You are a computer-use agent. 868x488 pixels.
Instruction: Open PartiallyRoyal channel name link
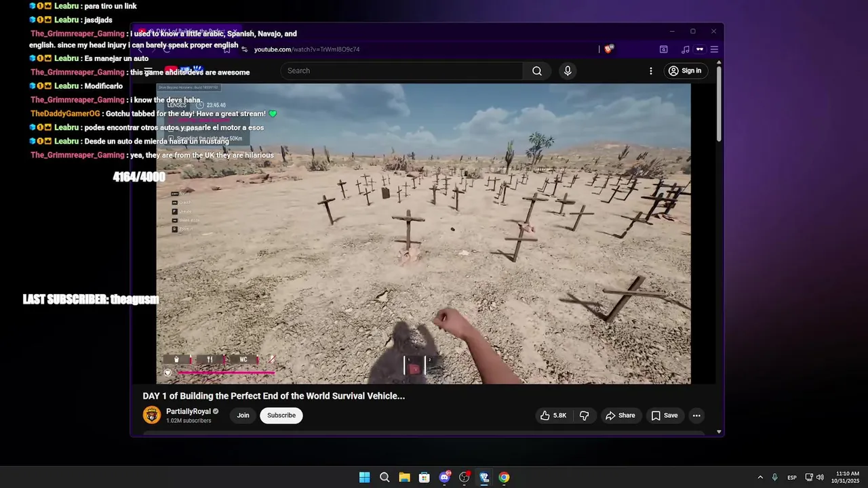point(189,411)
